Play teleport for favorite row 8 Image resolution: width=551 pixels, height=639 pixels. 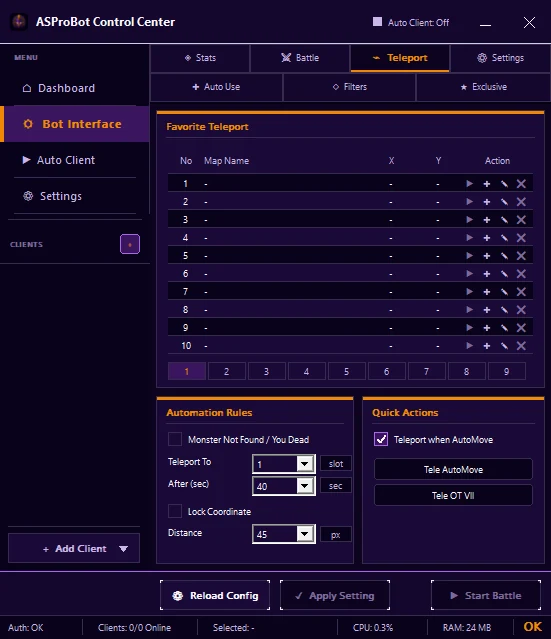[469, 310]
